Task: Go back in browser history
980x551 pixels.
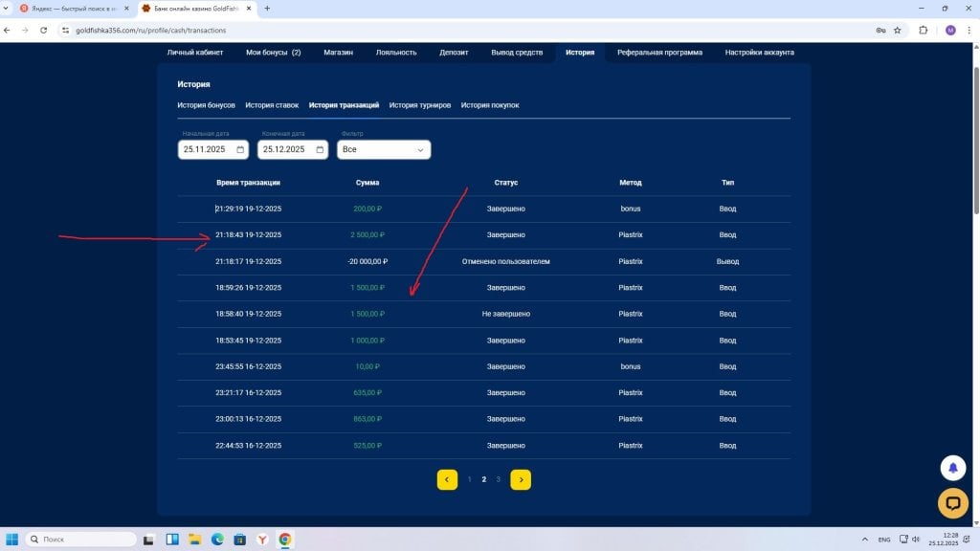Action: point(7,30)
